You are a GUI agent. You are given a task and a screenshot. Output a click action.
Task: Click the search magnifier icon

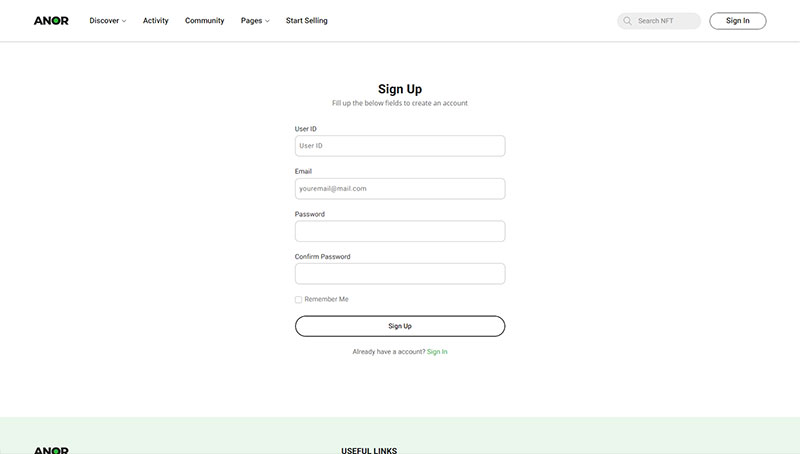pyautogui.click(x=627, y=21)
